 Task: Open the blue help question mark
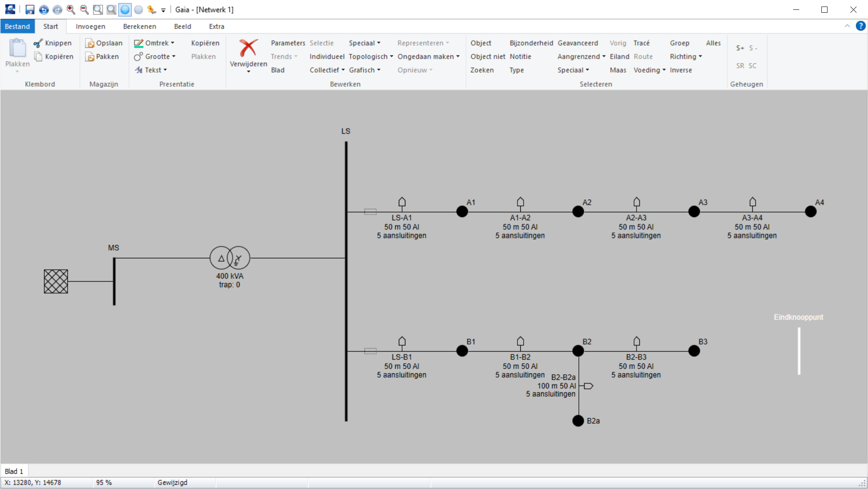coord(860,26)
